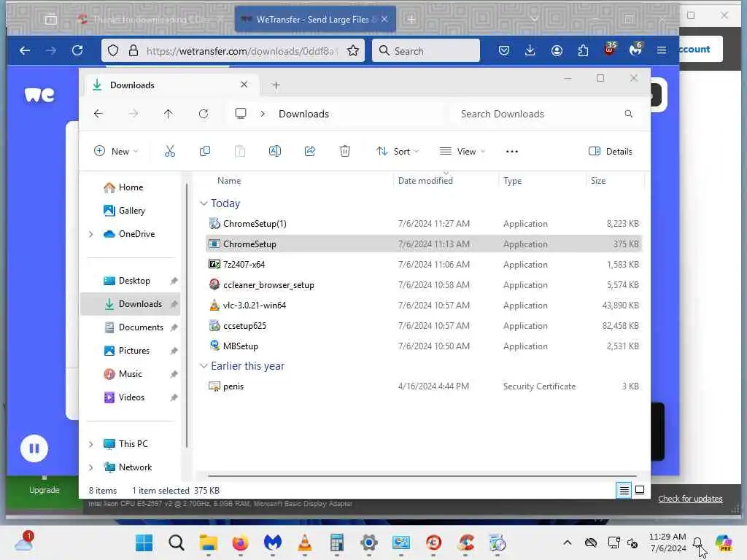Screen dimensions: 747x560
Task: Sort by Type column header
Action: [513, 181]
